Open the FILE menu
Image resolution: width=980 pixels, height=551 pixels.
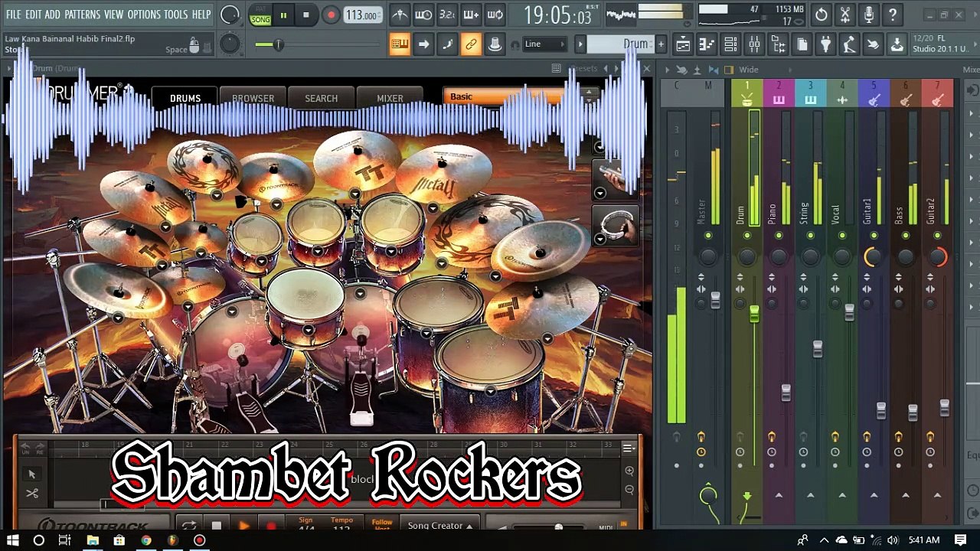[13, 15]
